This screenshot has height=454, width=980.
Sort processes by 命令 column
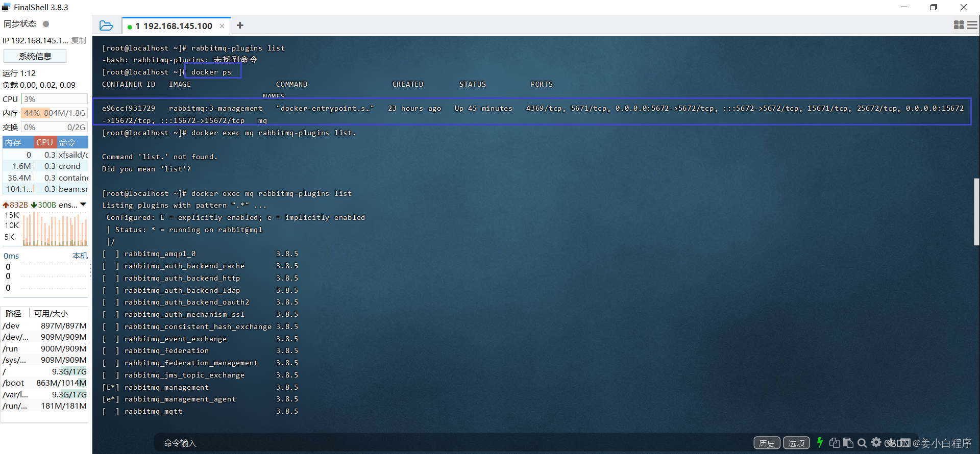tap(72, 142)
